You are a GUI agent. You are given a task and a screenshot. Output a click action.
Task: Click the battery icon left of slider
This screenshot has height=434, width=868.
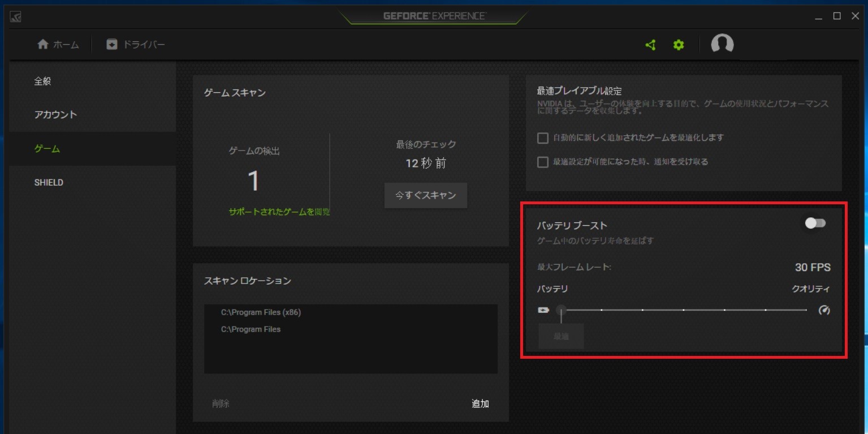(x=543, y=310)
